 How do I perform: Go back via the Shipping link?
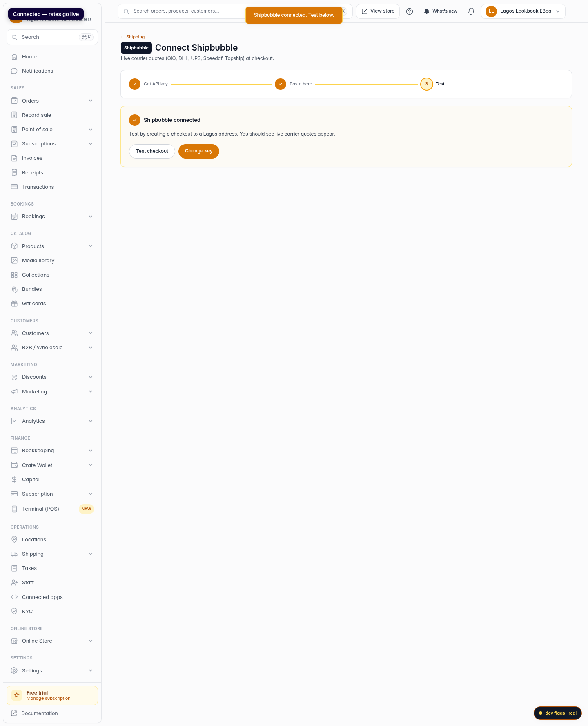133,37
